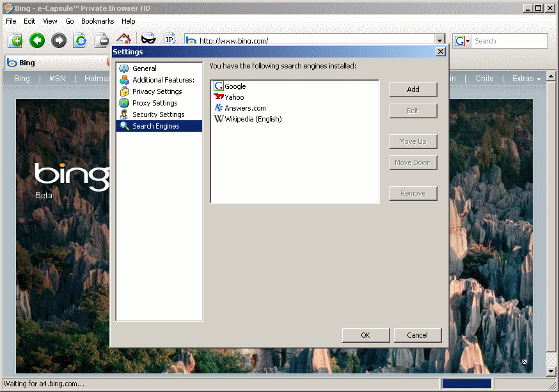Click the Privacy Settings padlock icon
Image resolution: width=559 pixels, height=392 pixels.
(124, 91)
